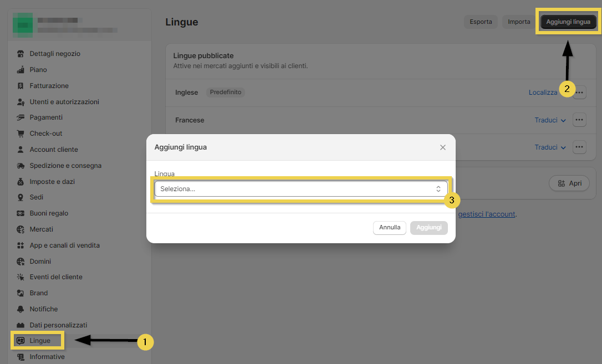Close the Aggiungi lingua dialog

click(x=442, y=147)
